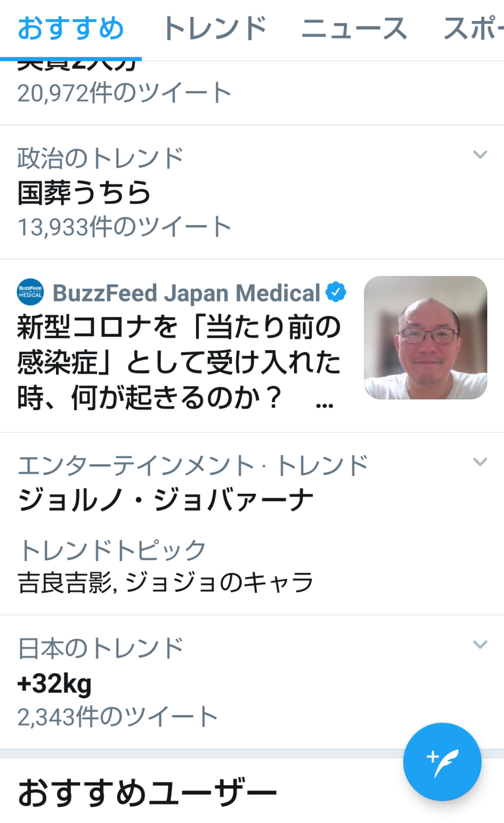Open the BuzzFeed Japan Medical avatar icon
Viewport: 504px width, 823px height.
(x=30, y=292)
